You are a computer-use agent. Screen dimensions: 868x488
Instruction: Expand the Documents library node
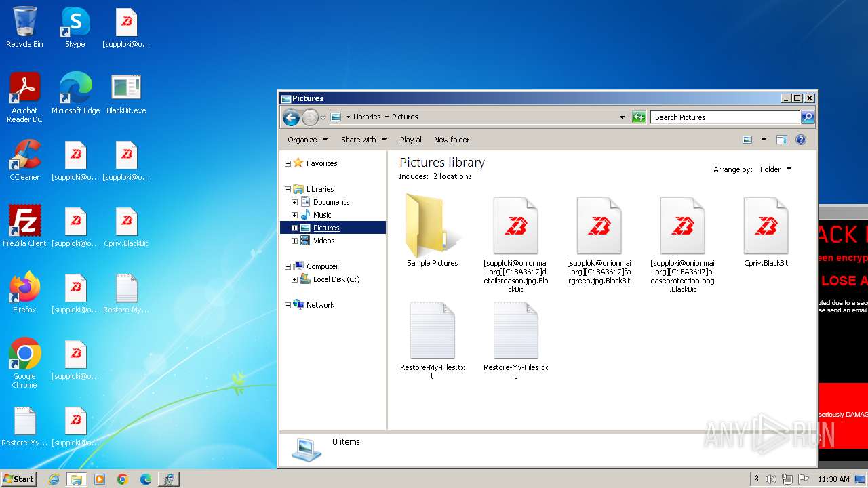[294, 202]
